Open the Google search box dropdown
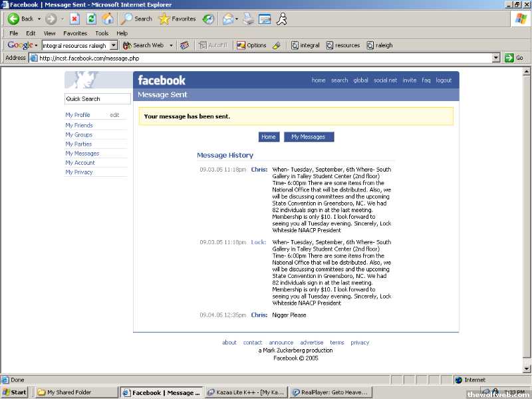Image resolution: width=532 pixels, height=399 pixels. [x=113, y=45]
